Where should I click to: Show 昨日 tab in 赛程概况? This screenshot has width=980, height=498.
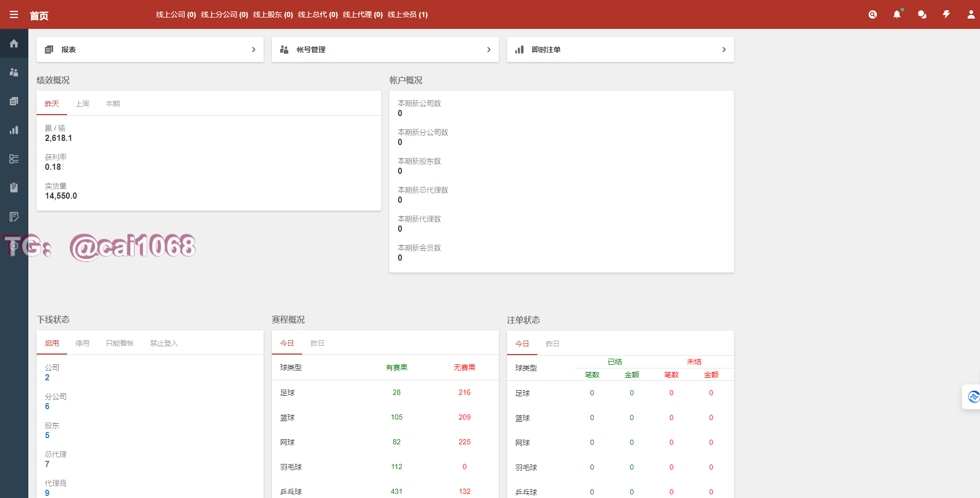click(317, 343)
